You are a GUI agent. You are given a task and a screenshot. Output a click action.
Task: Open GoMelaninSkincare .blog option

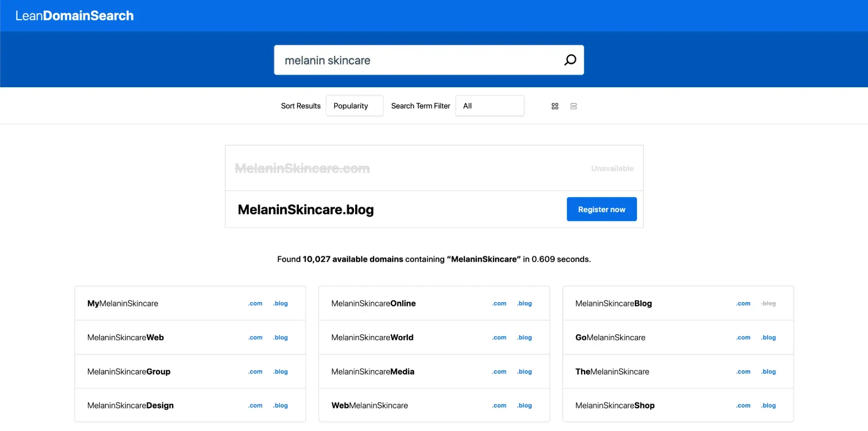769,337
